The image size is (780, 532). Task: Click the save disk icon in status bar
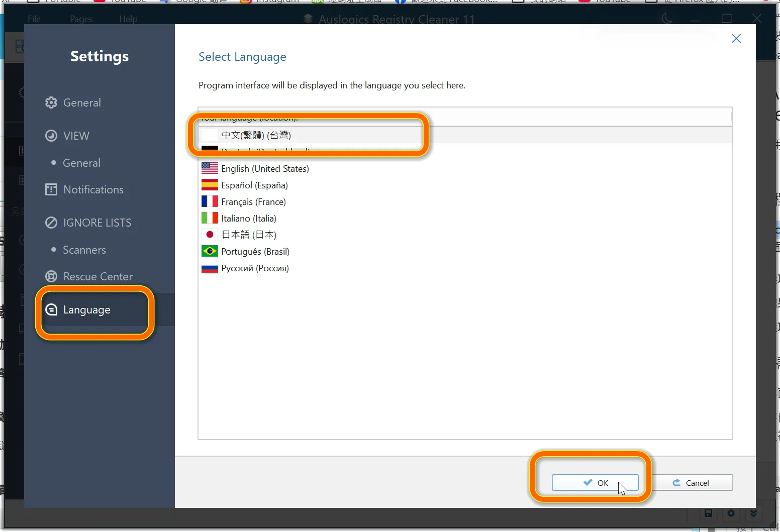pyautogui.click(x=709, y=513)
